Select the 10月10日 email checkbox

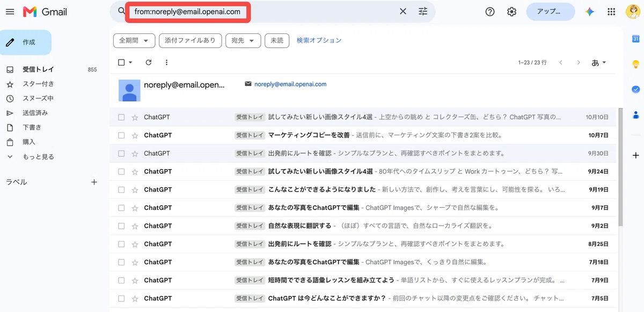pyautogui.click(x=121, y=117)
